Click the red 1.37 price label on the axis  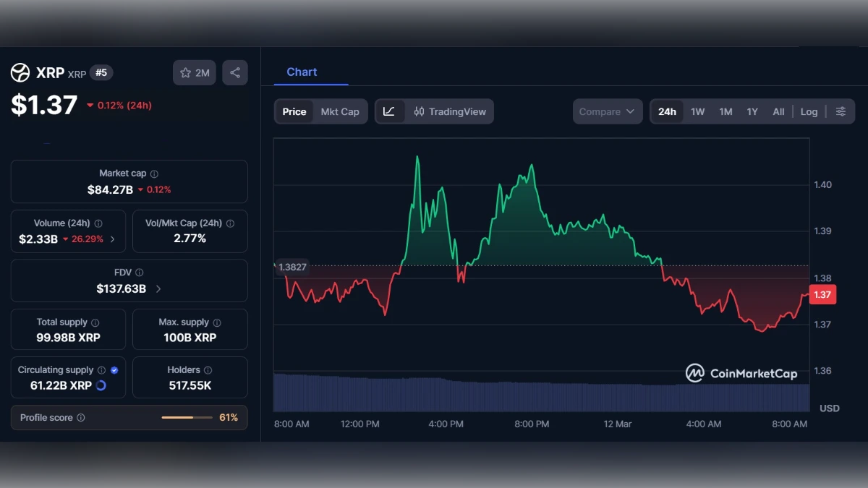[x=822, y=294]
